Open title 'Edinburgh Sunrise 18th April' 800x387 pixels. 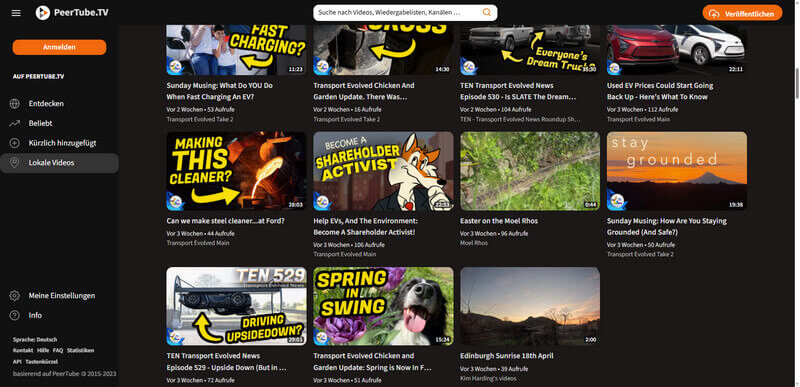pos(507,356)
